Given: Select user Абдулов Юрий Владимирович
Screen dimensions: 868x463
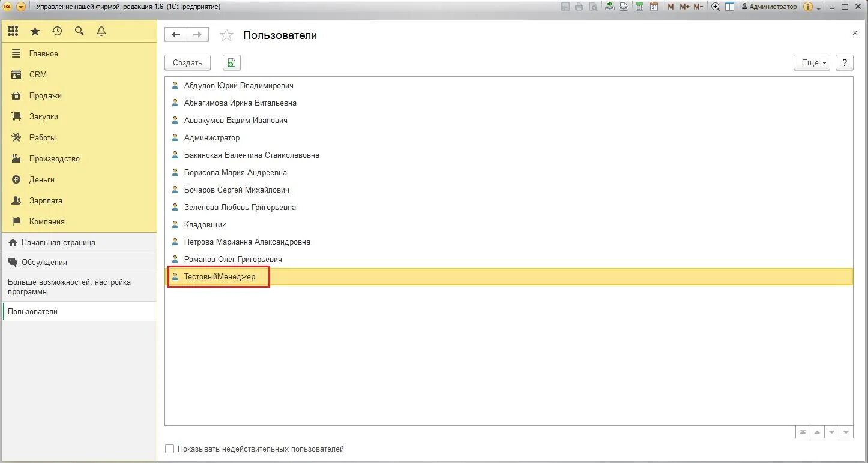Looking at the screenshot, I should (509, 85).
